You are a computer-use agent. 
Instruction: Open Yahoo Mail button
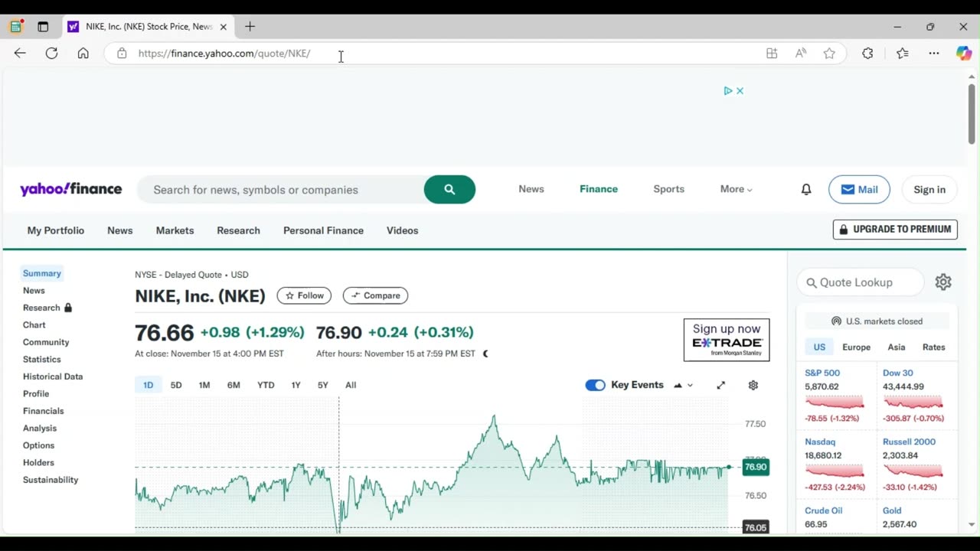859,190
